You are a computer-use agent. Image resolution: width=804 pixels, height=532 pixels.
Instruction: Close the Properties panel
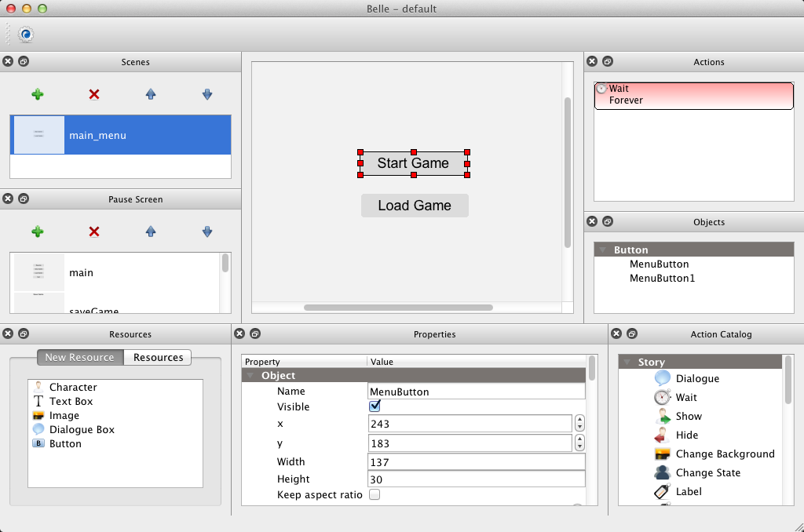(x=239, y=333)
